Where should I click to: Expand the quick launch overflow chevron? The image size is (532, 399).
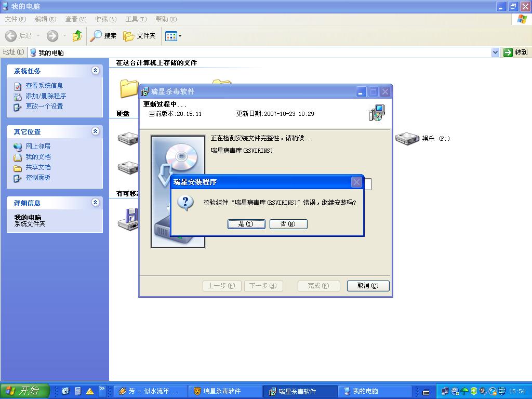[x=102, y=389]
